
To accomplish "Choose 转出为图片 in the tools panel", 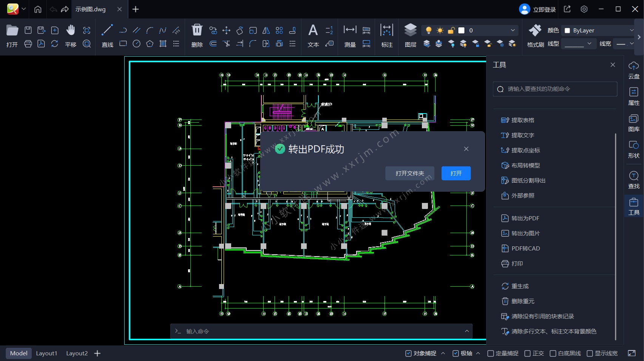I will 525,233.
